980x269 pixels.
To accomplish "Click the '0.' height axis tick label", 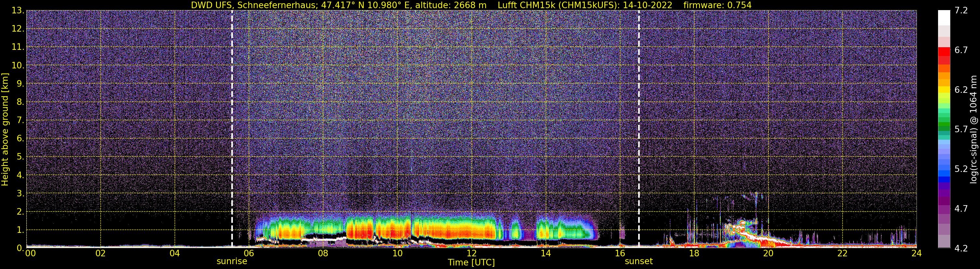I will tap(20, 248).
